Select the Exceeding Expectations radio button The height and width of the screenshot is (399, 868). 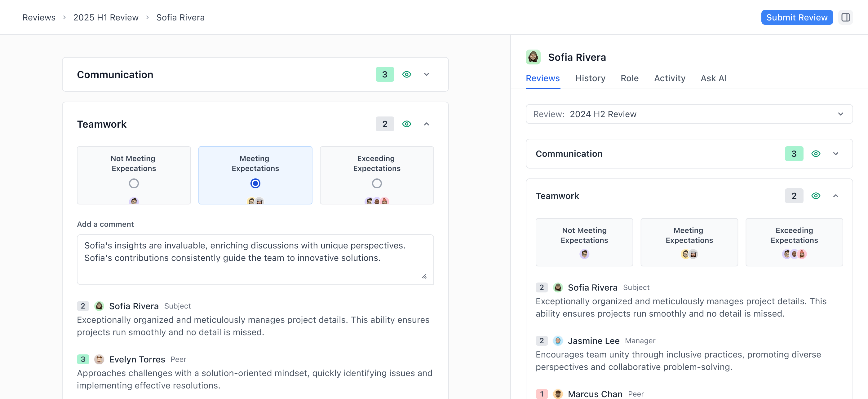pos(376,183)
